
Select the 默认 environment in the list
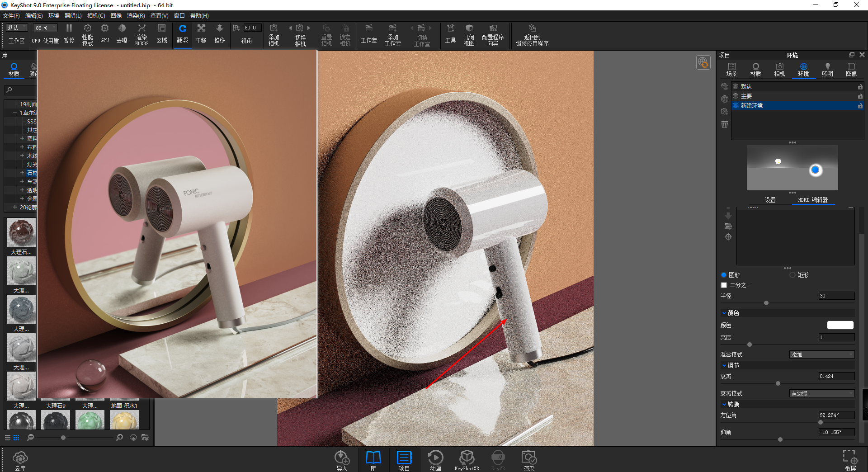(x=797, y=87)
